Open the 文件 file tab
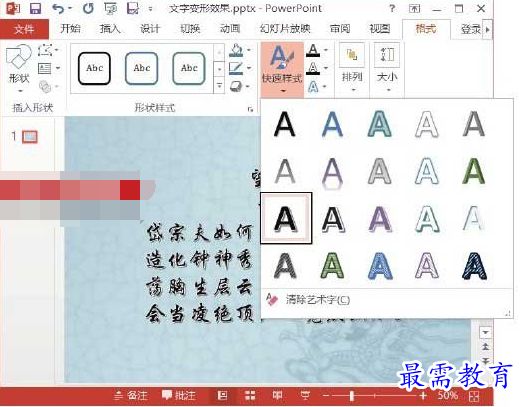 coord(24,29)
